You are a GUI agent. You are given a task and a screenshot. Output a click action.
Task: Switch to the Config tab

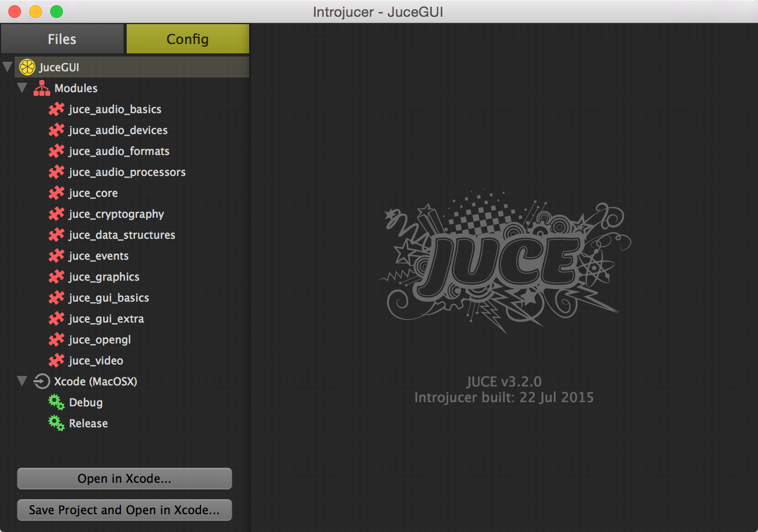pos(187,38)
